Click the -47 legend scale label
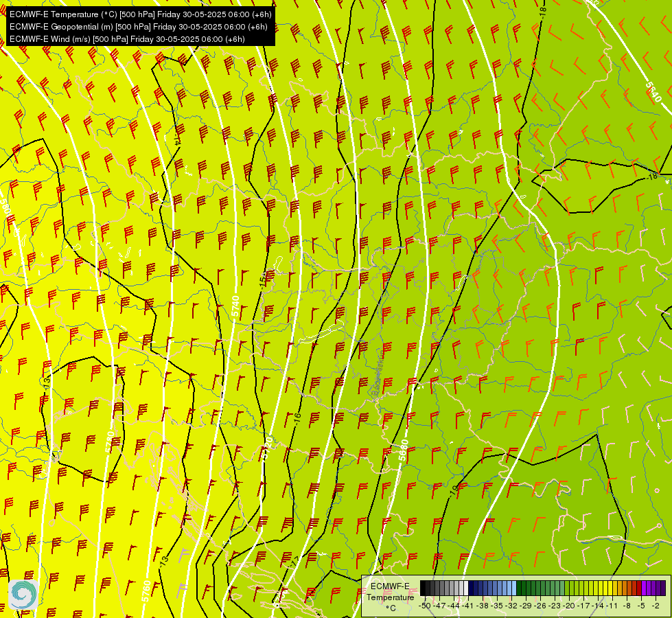Image resolution: width=672 pixels, height=618 pixels. pos(439,606)
